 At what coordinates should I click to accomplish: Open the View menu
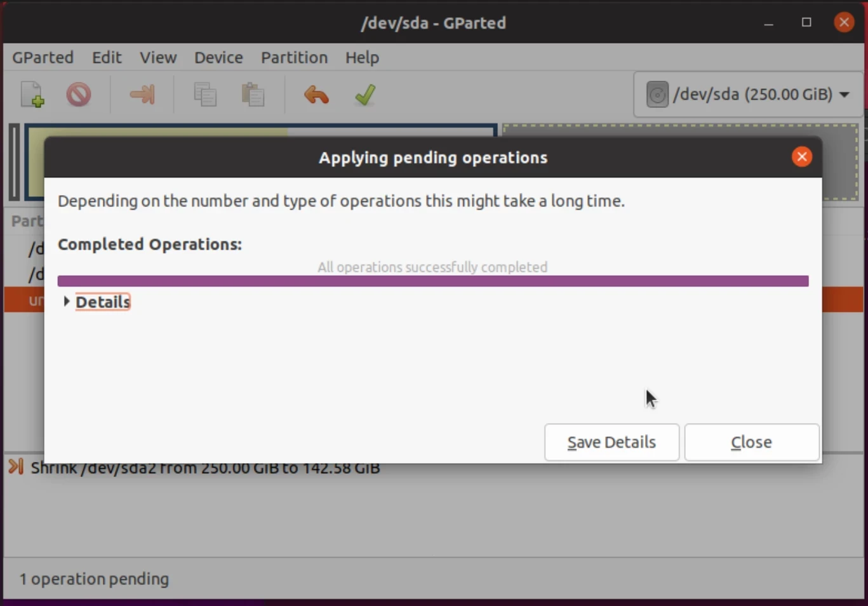(x=158, y=57)
